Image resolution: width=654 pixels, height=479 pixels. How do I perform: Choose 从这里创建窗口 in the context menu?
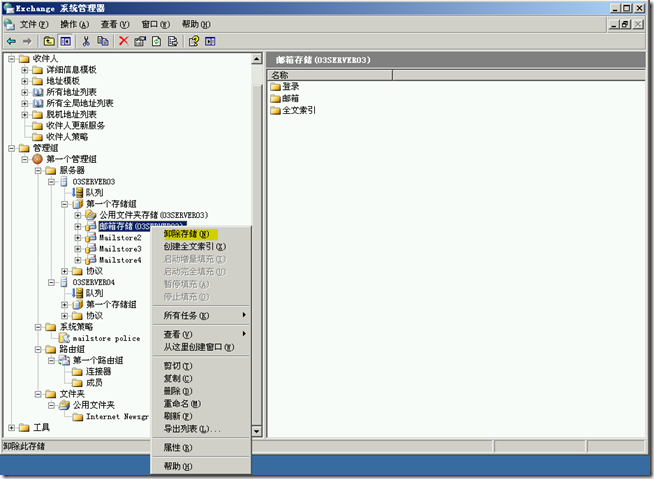click(201, 347)
